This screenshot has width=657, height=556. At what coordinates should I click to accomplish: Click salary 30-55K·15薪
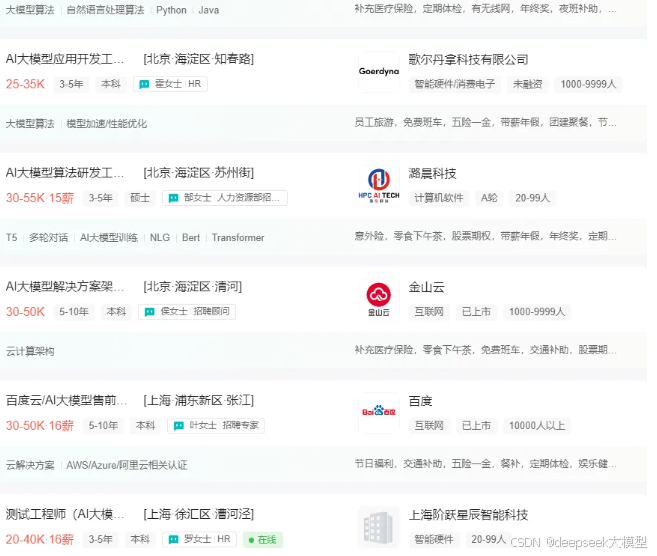(x=40, y=198)
